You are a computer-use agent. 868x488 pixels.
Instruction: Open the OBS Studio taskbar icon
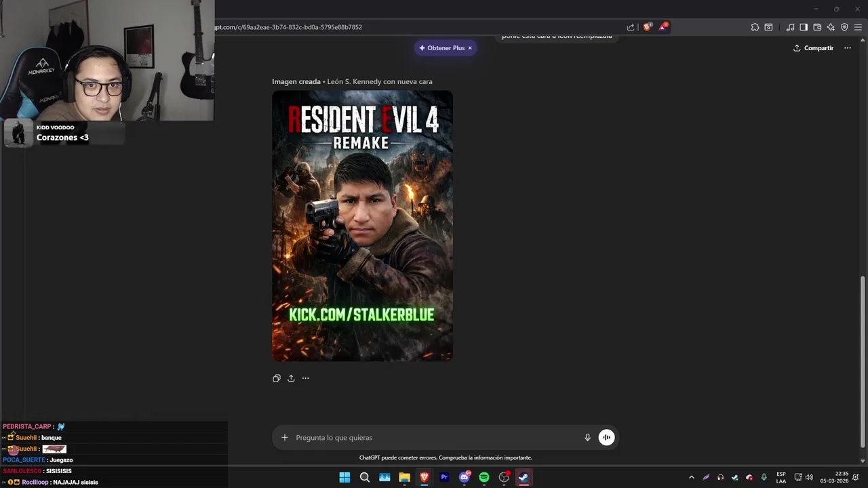pyautogui.click(x=504, y=477)
